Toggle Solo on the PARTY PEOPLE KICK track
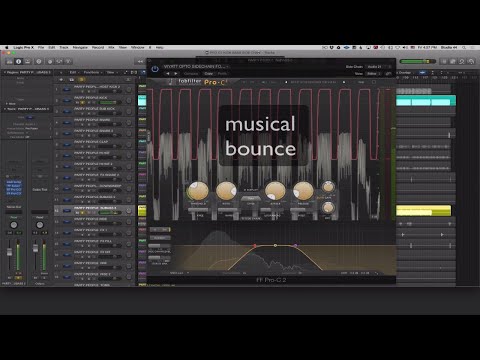The width and height of the screenshot is (480, 360). (83, 102)
